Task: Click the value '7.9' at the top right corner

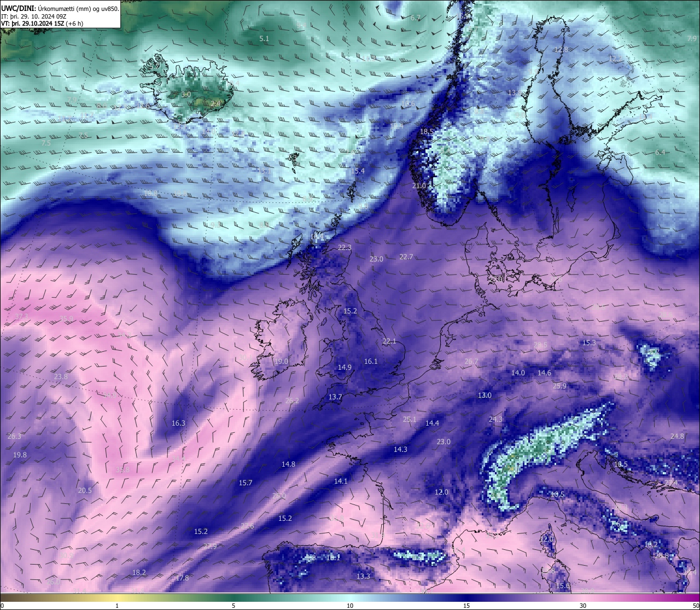Action: click(692, 39)
